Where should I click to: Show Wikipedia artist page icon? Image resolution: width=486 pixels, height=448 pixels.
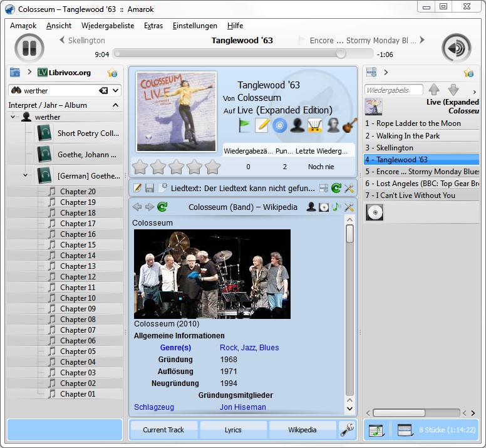(x=311, y=207)
